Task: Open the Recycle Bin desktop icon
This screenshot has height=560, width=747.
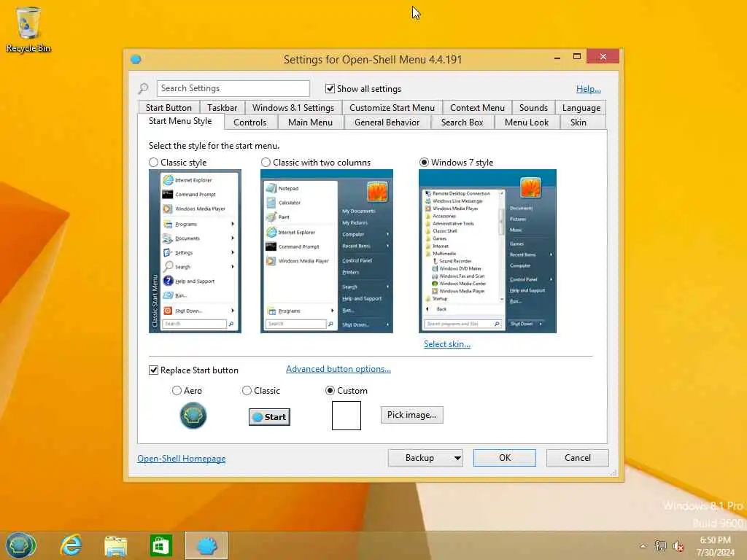Action: [28, 28]
